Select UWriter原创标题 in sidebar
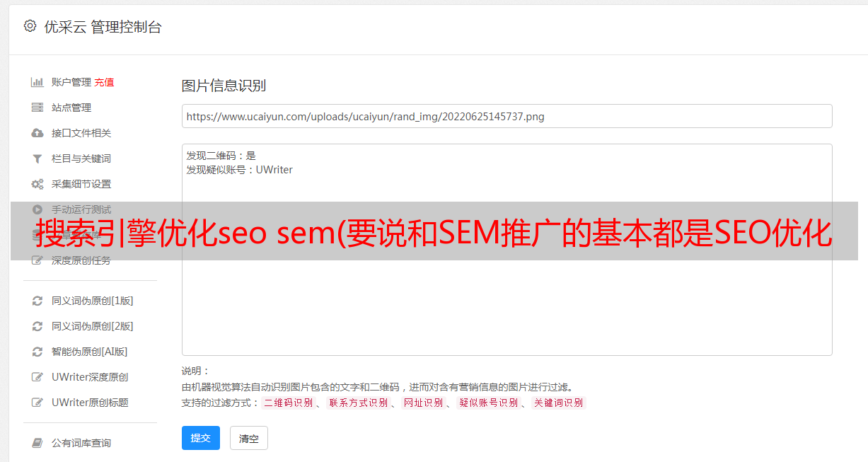This screenshot has width=868, height=462. [90, 403]
